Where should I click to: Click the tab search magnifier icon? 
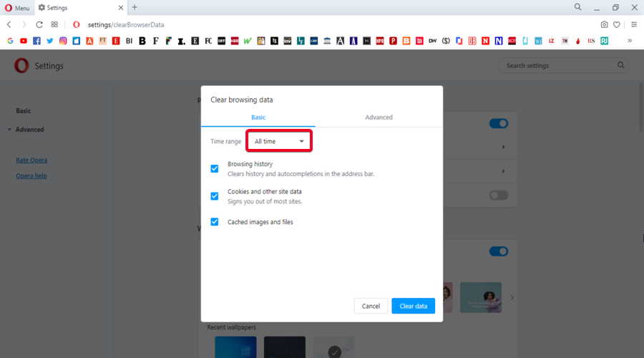(x=577, y=7)
